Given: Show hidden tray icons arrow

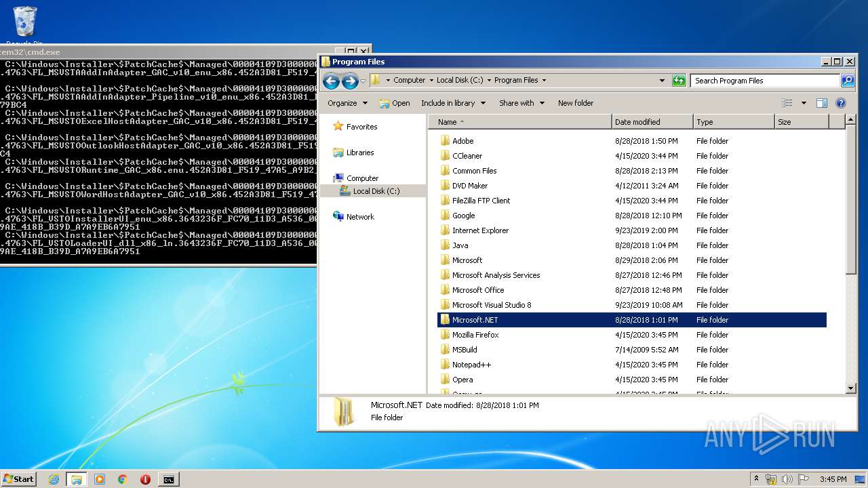Looking at the screenshot, I should coord(756,479).
